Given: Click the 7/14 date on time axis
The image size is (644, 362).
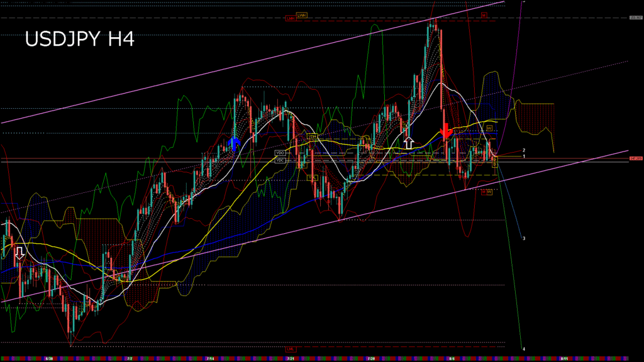Looking at the screenshot, I should 209,358.
